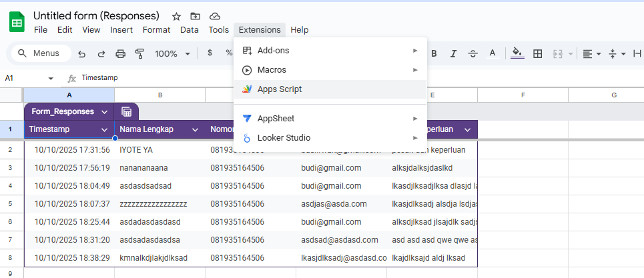Select Apps Script from Extensions menu

[330, 89]
